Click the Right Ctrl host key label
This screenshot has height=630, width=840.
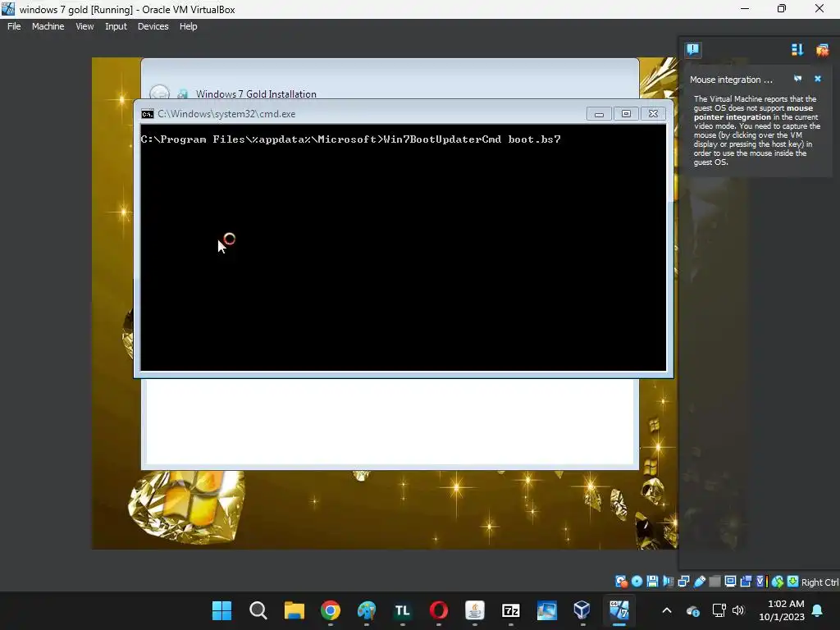tap(820, 582)
